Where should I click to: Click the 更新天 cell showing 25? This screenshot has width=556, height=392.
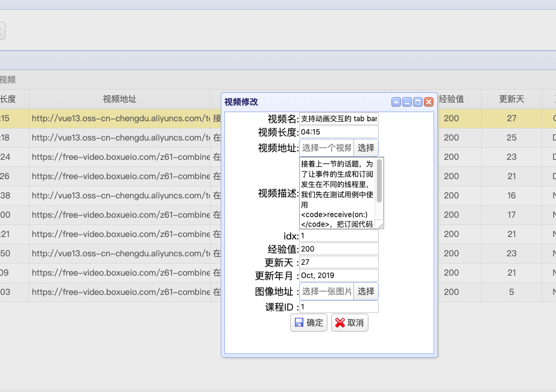click(x=511, y=138)
